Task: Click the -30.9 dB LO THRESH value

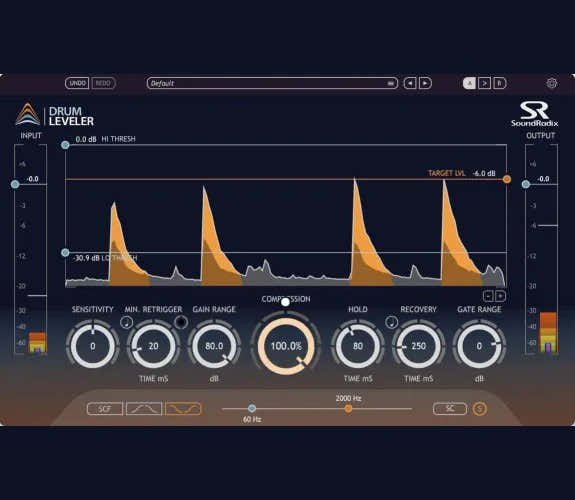Action: click(87, 258)
